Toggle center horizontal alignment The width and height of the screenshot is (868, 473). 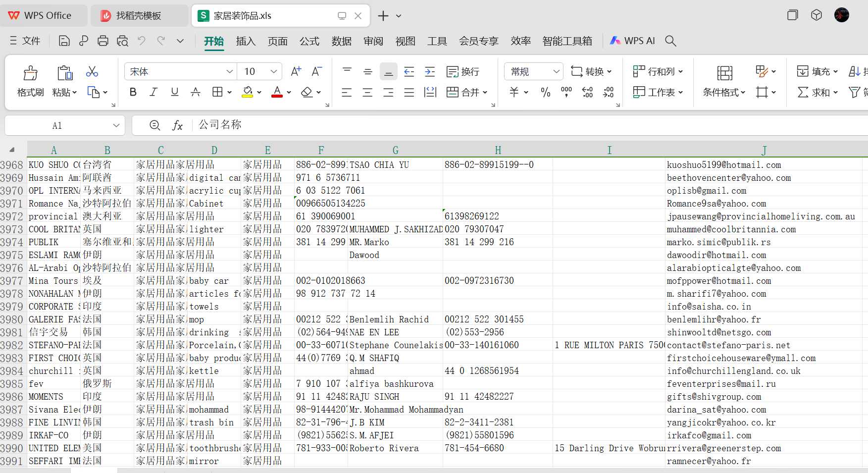pos(367,92)
